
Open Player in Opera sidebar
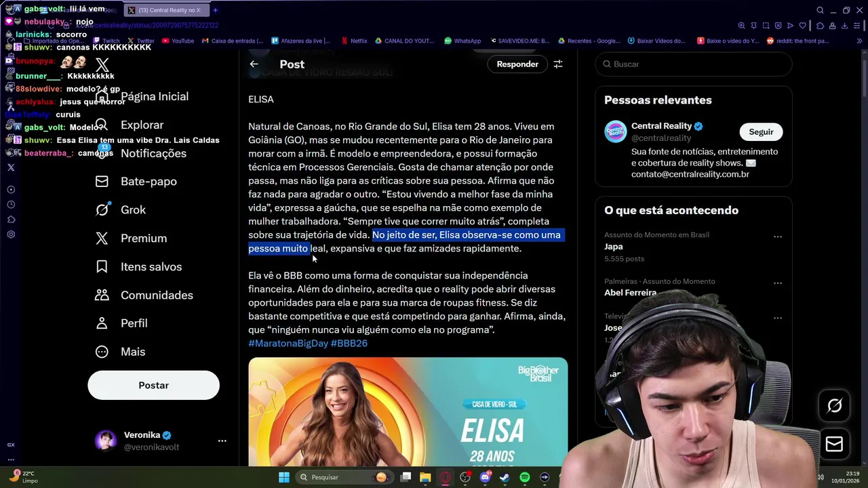click(11, 190)
